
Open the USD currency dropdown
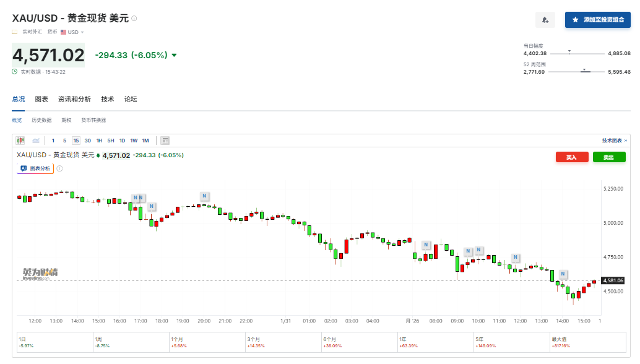tap(73, 32)
